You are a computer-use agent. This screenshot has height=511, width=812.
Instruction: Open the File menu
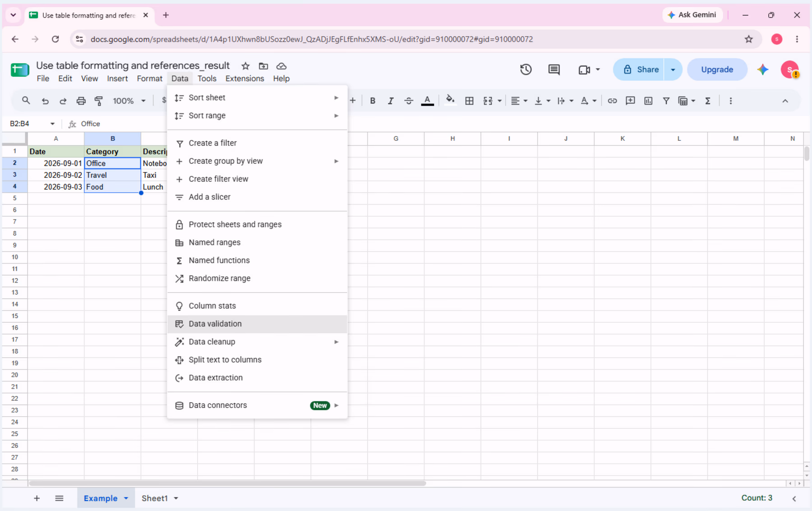pyautogui.click(x=43, y=79)
